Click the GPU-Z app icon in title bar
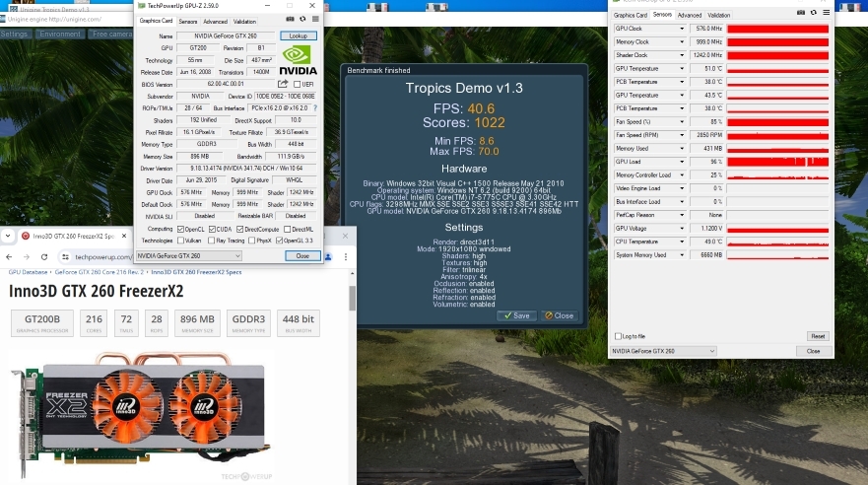868x485 pixels. coord(142,6)
